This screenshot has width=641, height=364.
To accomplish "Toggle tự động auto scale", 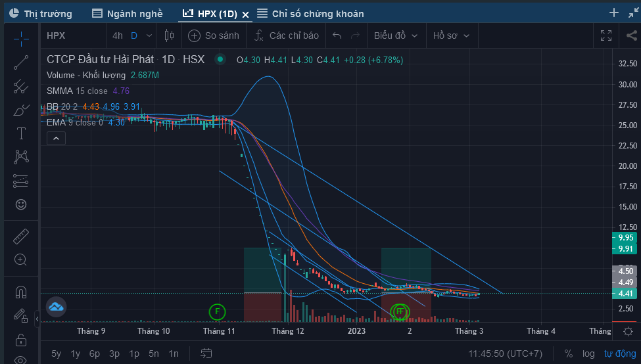I will coord(620,353).
